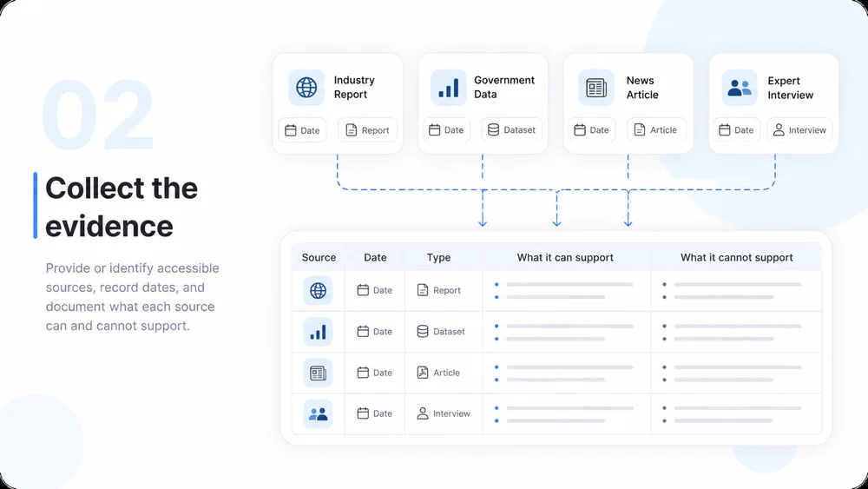
Task: Click the file icon beside Article in table
Action: point(423,373)
